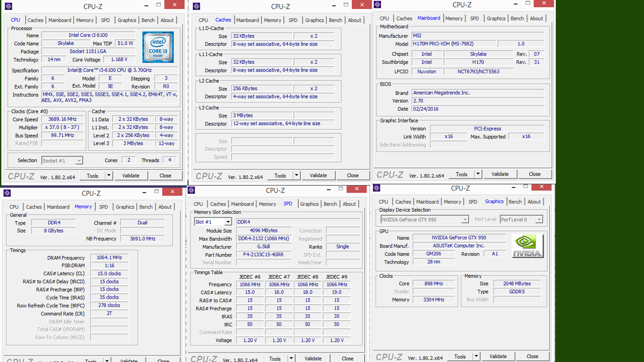
Task: Maximize the Memory tab window
Action: click(156, 191)
